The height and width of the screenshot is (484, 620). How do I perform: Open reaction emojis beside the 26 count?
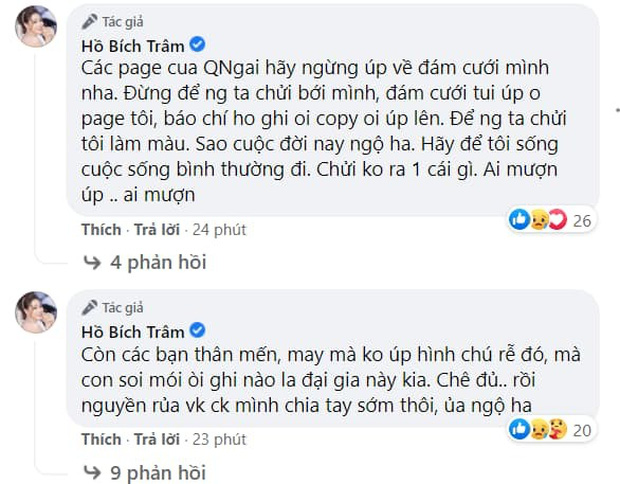(540, 219)
